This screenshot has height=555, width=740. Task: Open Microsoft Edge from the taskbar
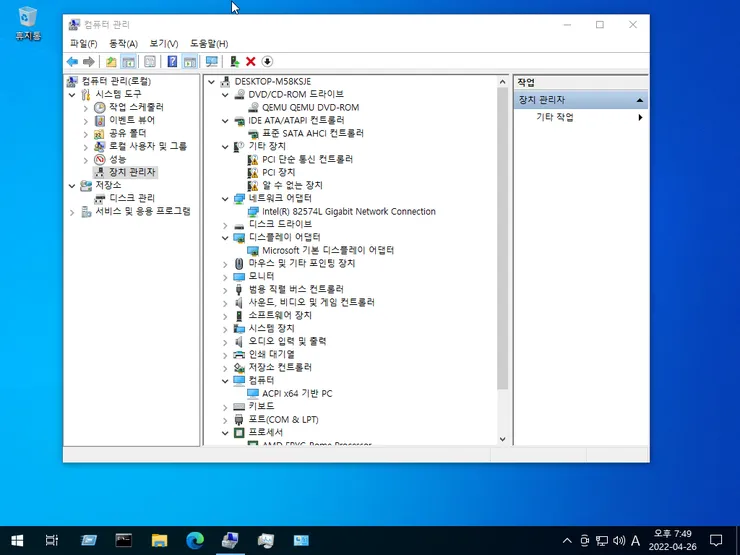(x=194, y=540)
